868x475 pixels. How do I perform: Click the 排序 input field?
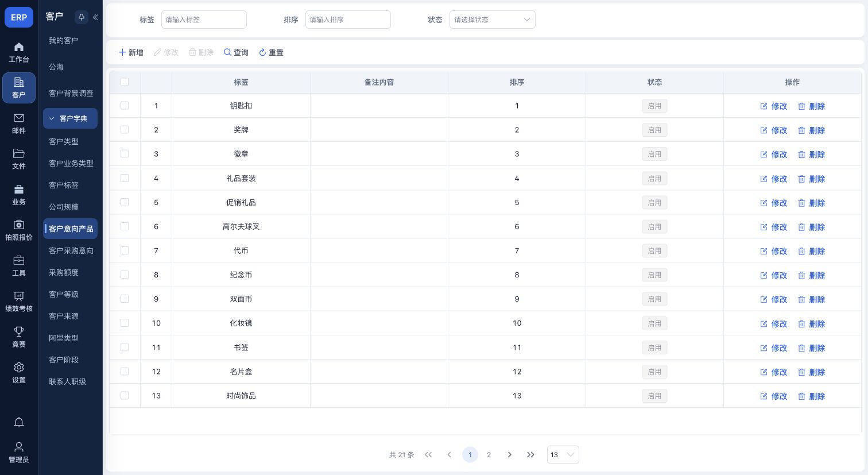(x=348, y=20)
